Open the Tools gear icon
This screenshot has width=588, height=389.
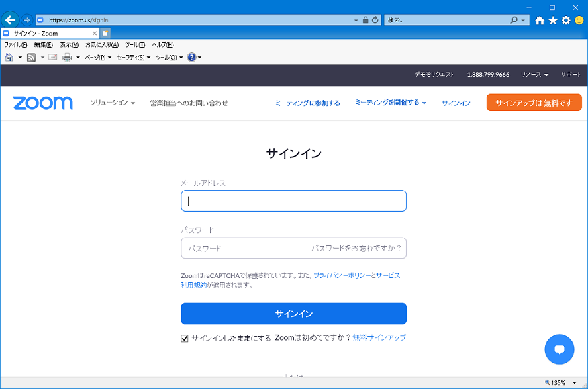(x=566, y=21)
